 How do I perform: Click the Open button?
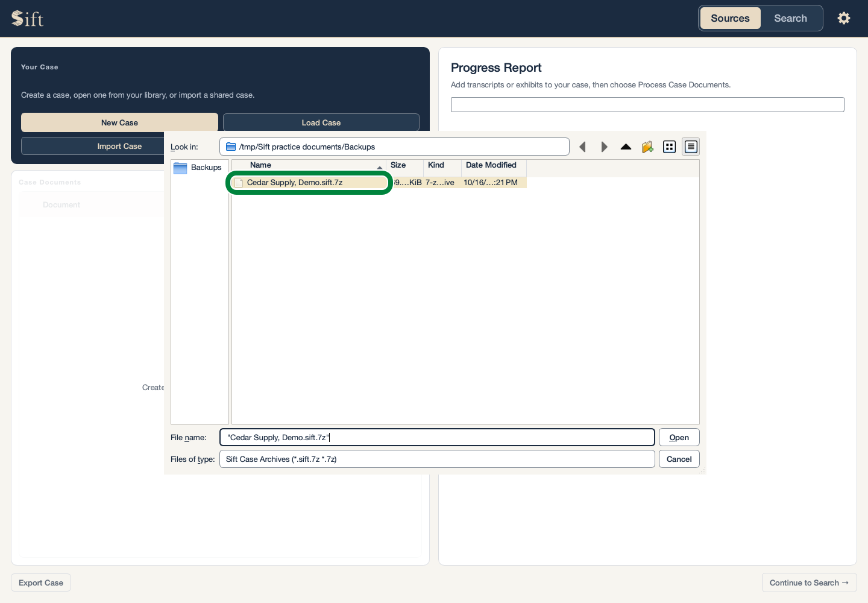679,437
